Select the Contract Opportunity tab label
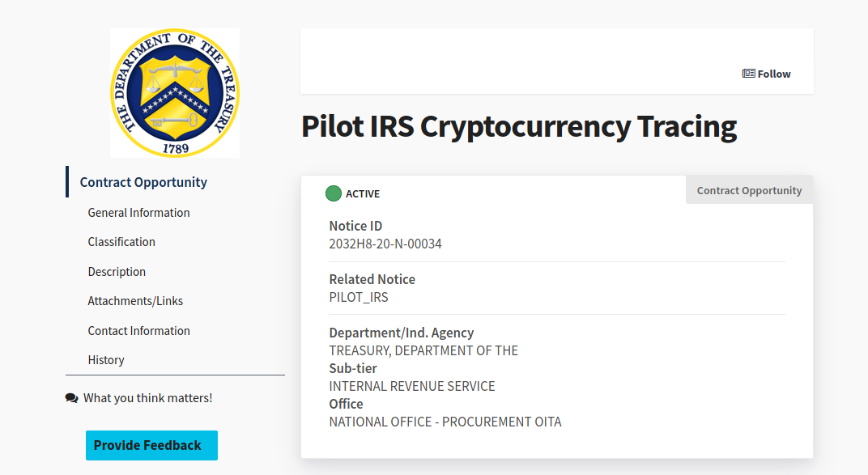 click(750, 190)
